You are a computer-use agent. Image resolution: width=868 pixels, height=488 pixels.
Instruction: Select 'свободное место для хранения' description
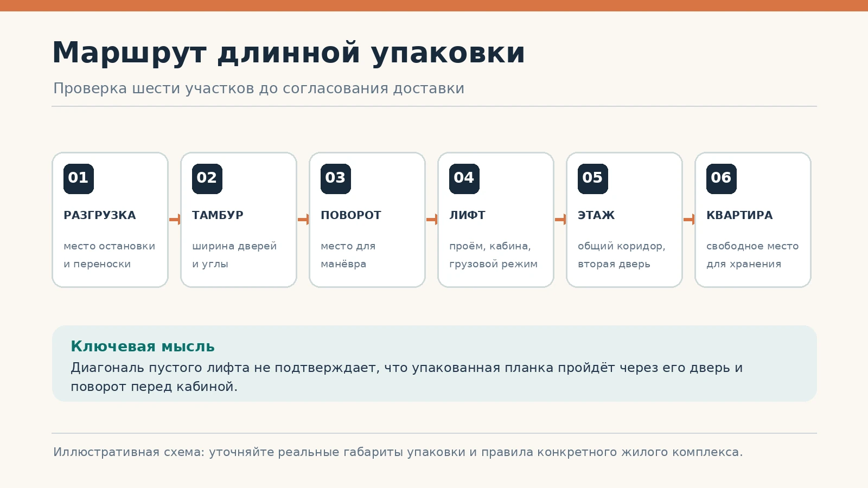pos(752,255)
